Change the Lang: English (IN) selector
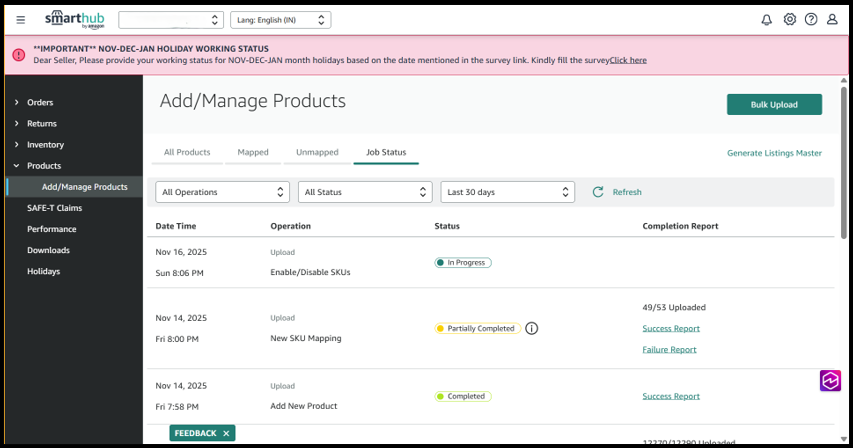The width and height of the screenshot is (853, 448). (280, 20)
